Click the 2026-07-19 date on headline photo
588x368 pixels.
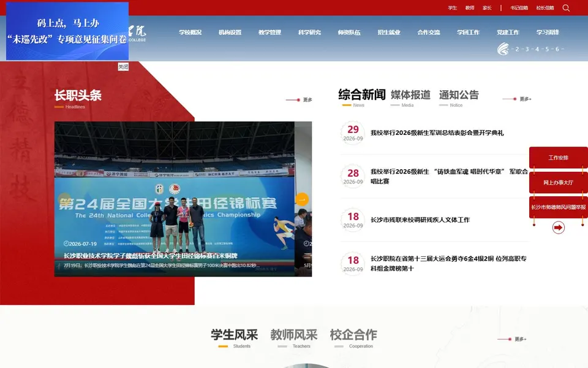pos(80,243)
